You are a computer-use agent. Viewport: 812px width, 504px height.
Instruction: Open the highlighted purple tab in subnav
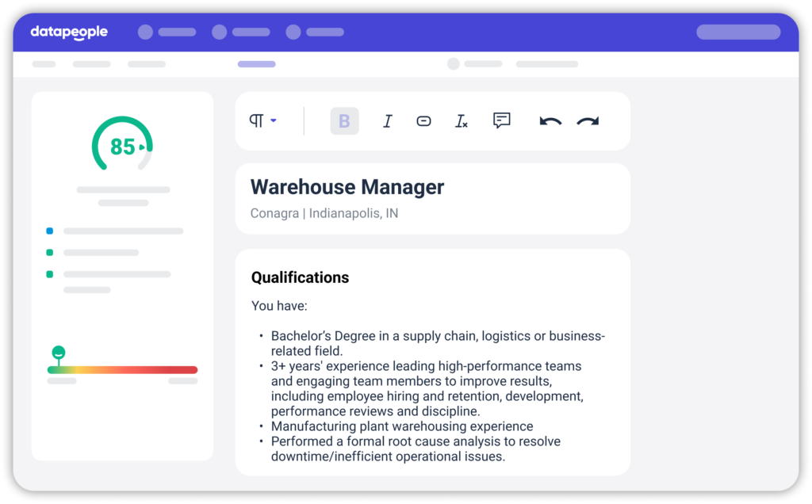[256, 64]
